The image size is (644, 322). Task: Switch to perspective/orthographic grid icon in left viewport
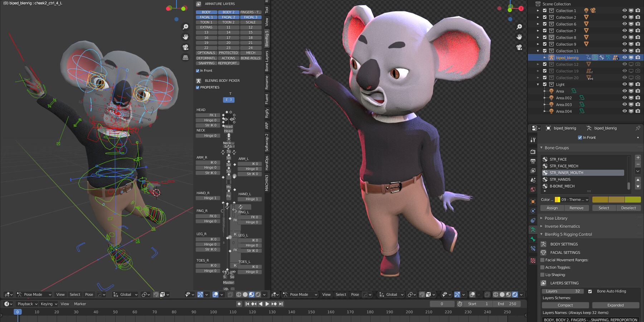(185, 57)
